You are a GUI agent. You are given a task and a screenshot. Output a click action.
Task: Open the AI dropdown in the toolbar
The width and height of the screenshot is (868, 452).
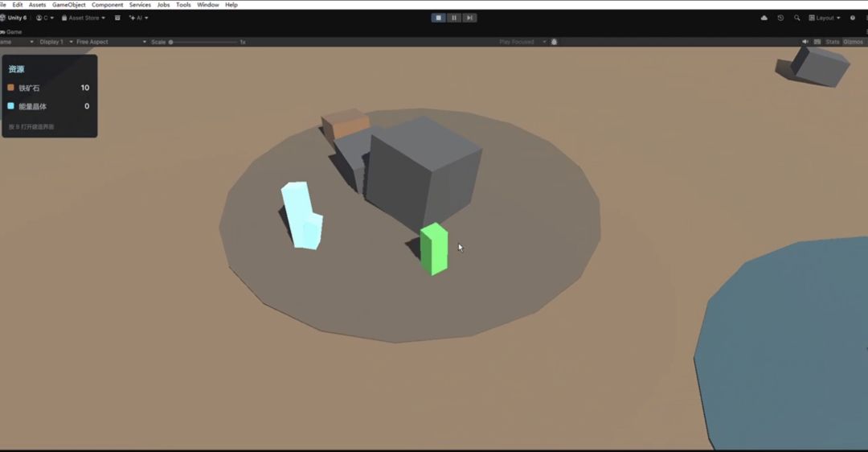138,18
